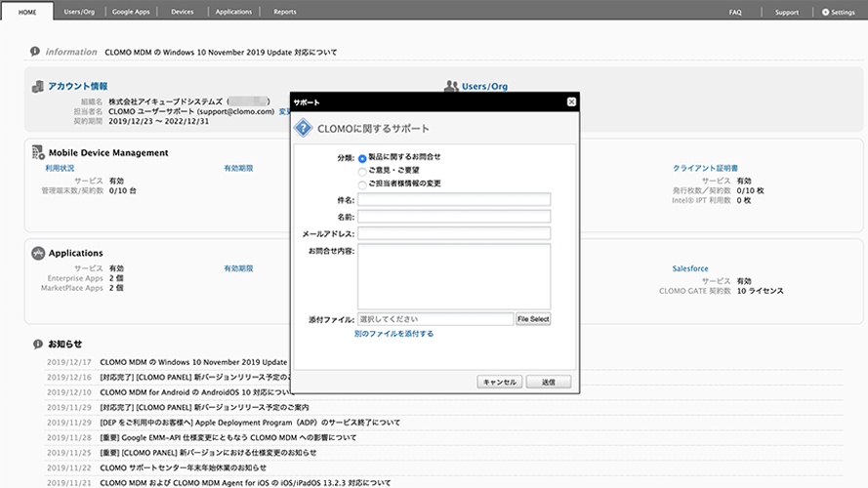
Task: Click the キャンセル button in dialog
Action: point(499,382)
